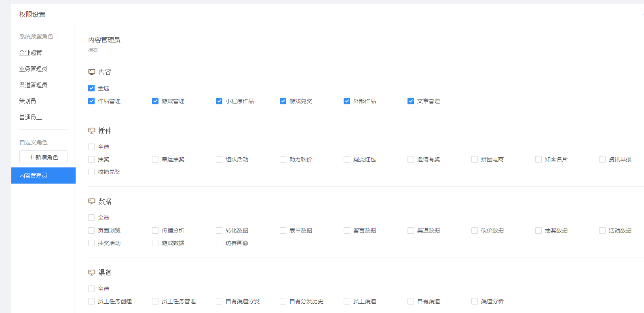Screen dimensions: 644x313
Task: Enable 渠道分析 checkbox
Action: pos(475,301)
